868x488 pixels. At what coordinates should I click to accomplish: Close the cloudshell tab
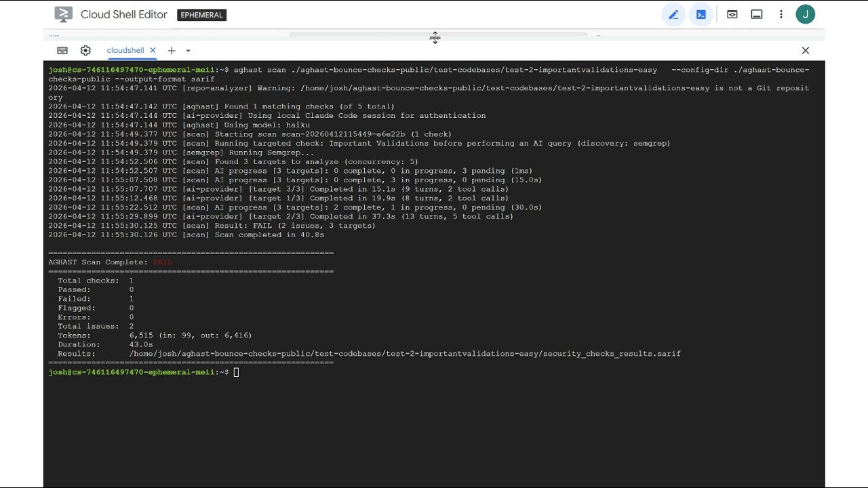153,50
